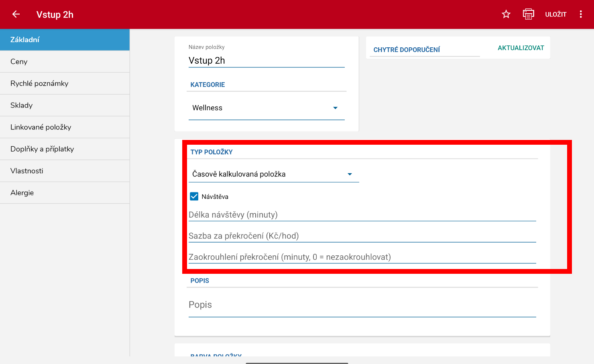The width and height of the screenshot is (594, 364).
Task: Open the Alergie section
Action: [x=65, y=193]
